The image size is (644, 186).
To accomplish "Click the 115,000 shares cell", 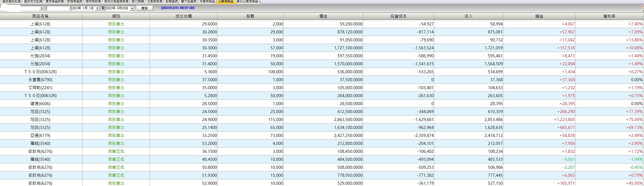I will click(x=250, y=119).
